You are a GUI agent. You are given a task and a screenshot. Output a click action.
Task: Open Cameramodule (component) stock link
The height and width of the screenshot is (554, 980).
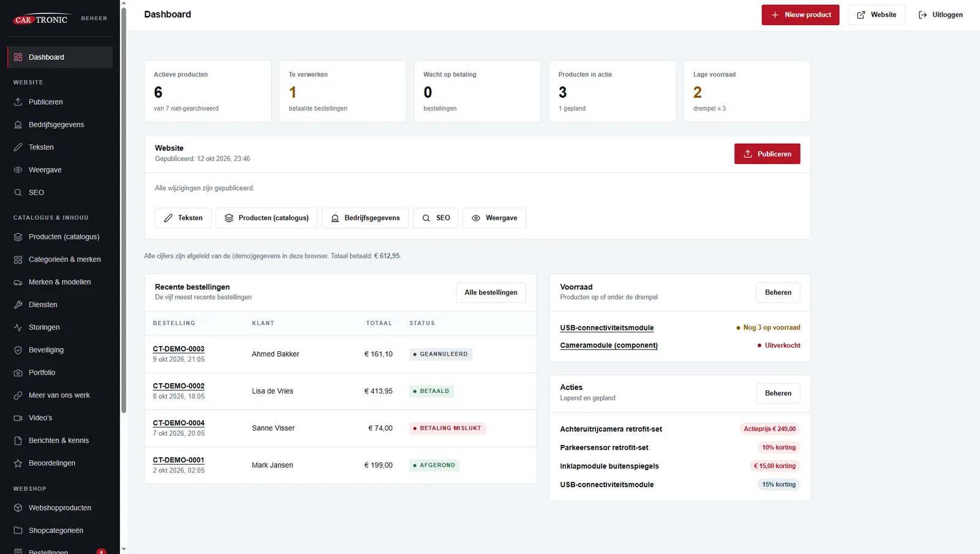(x=609, y=345)
